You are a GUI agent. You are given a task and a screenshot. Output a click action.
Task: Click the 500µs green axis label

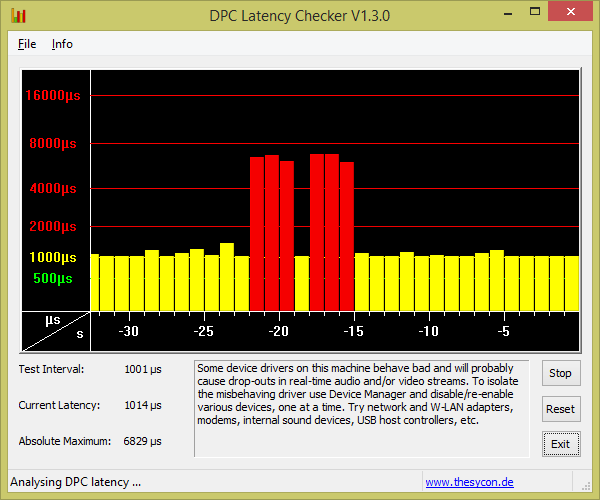pyautogui.click(x=53, y=278)
